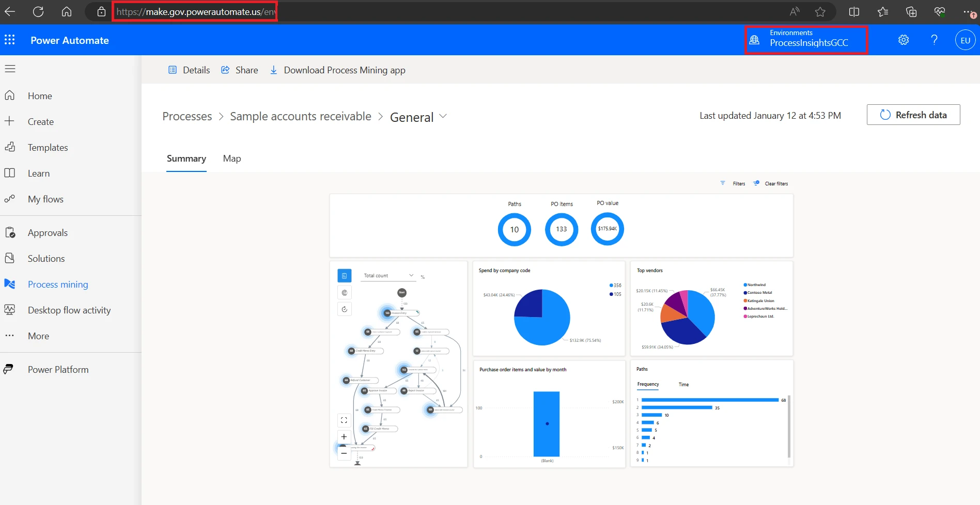
Task: Zoom in with the map plus button
Action: point(344,437)
